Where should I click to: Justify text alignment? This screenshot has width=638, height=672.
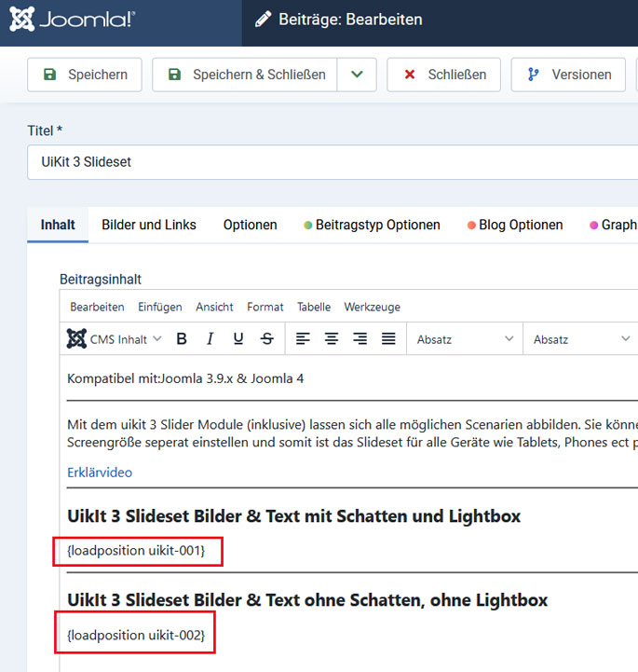pyautogui.click(x=388, y=339)
